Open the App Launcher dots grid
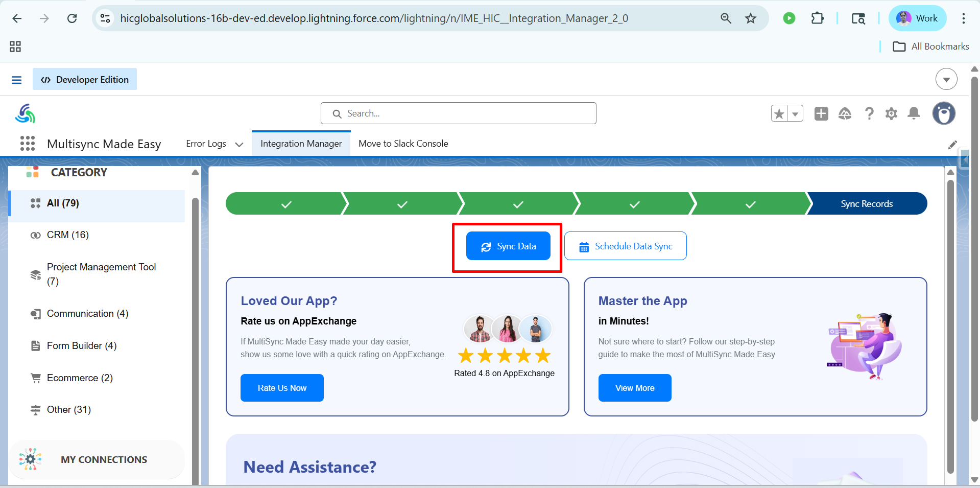 tap(28, 144)
